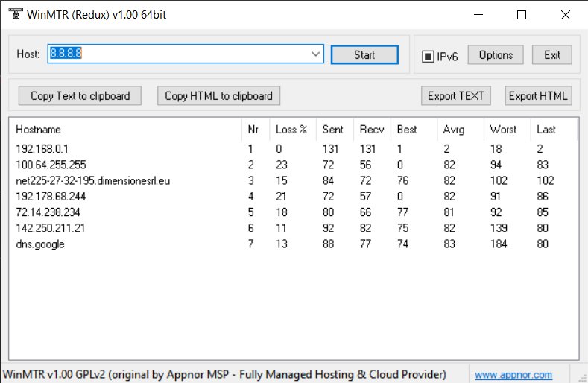Click the Avrg column header
This screenshot has height=383, width=588.
tap(453, 130)
